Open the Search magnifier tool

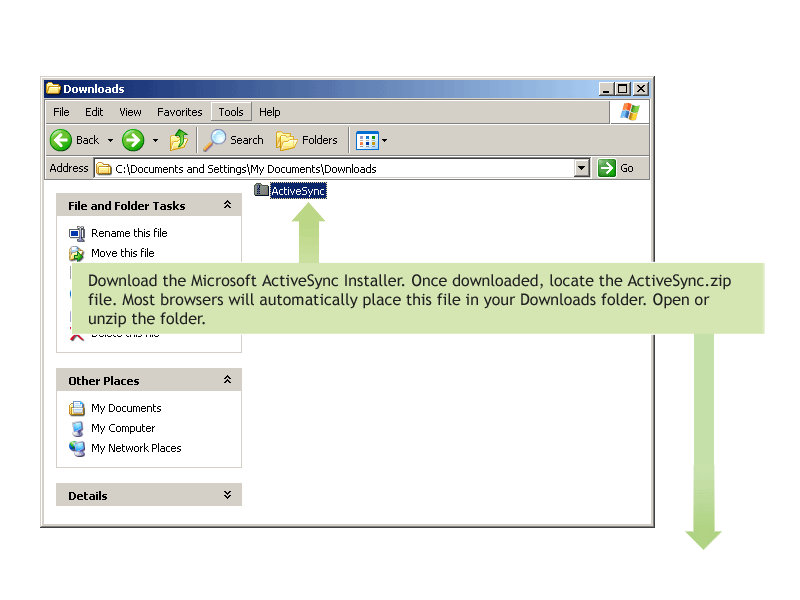(215, 140)
